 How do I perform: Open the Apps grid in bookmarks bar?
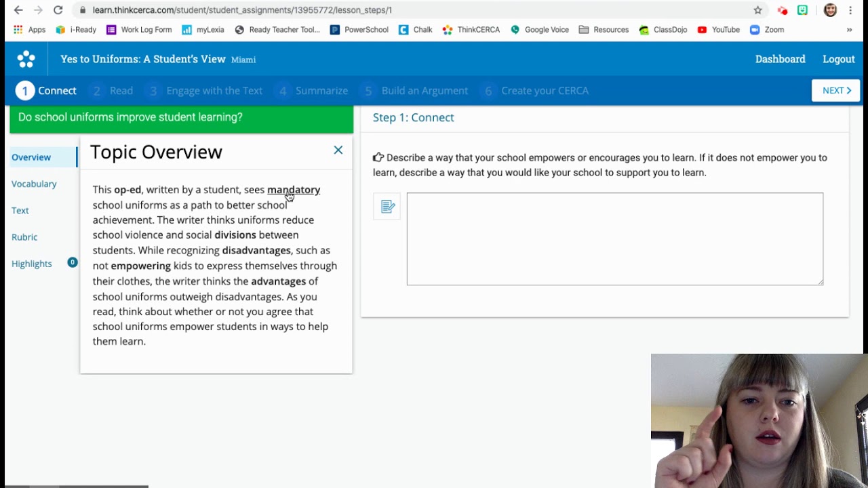tap(30, 30)
